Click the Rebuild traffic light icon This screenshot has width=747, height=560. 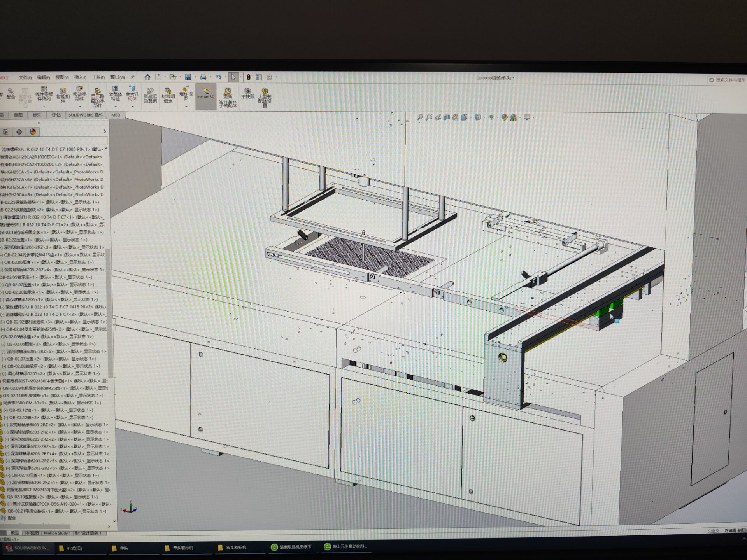point(249,77)
